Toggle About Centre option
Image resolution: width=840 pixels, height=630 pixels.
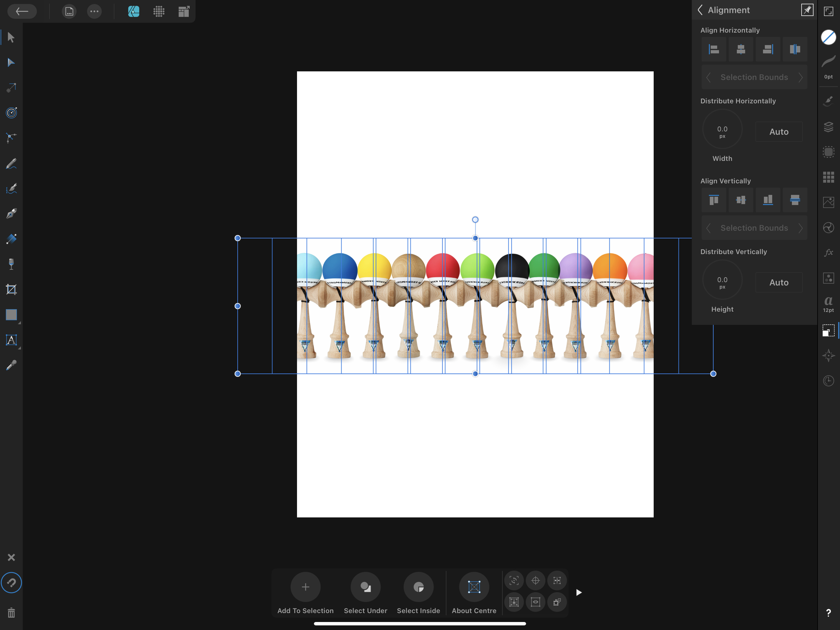[x=474, y=593]
